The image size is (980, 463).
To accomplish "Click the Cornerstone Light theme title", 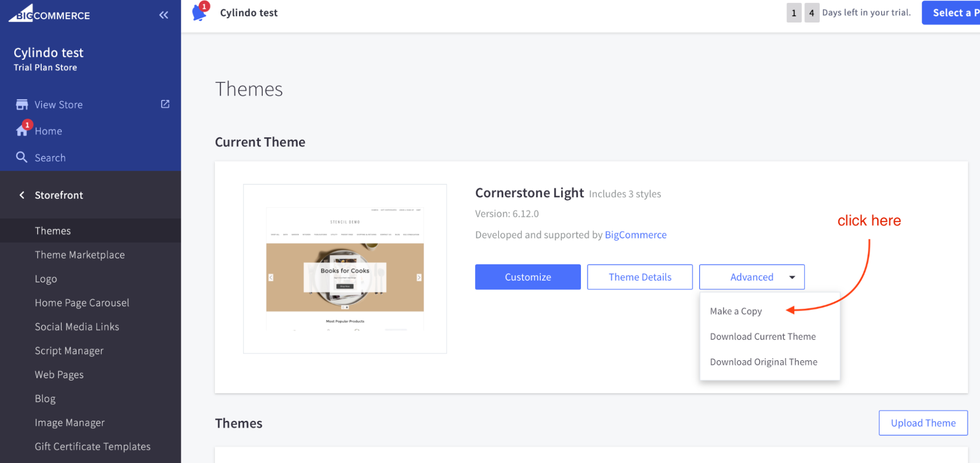I will pos(529,193).
